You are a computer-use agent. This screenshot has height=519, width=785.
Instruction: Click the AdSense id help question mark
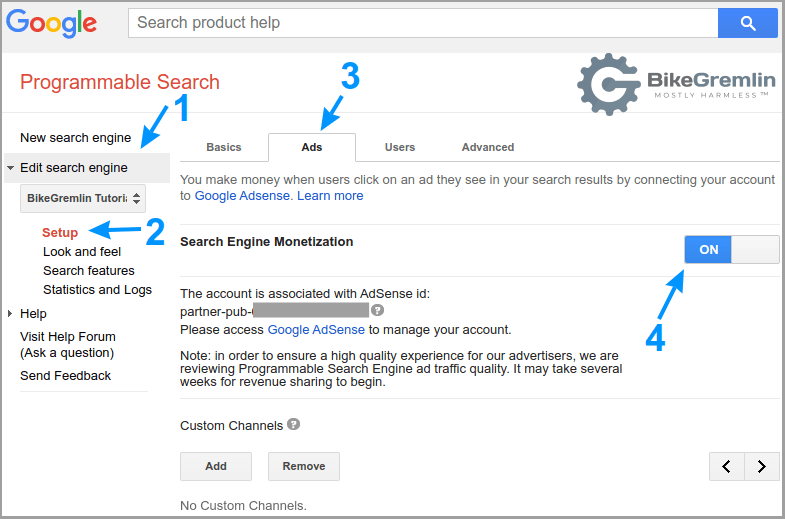tap(377, 310)
